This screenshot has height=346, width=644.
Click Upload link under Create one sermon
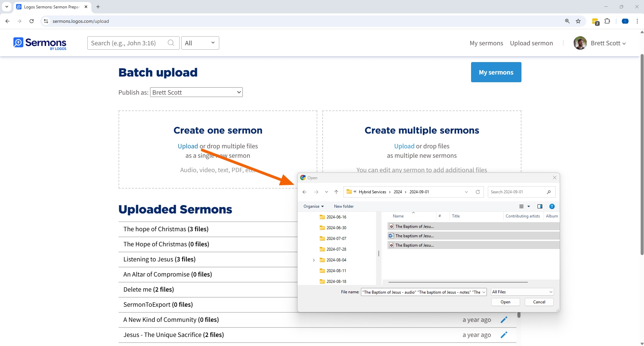click(188, 146)
